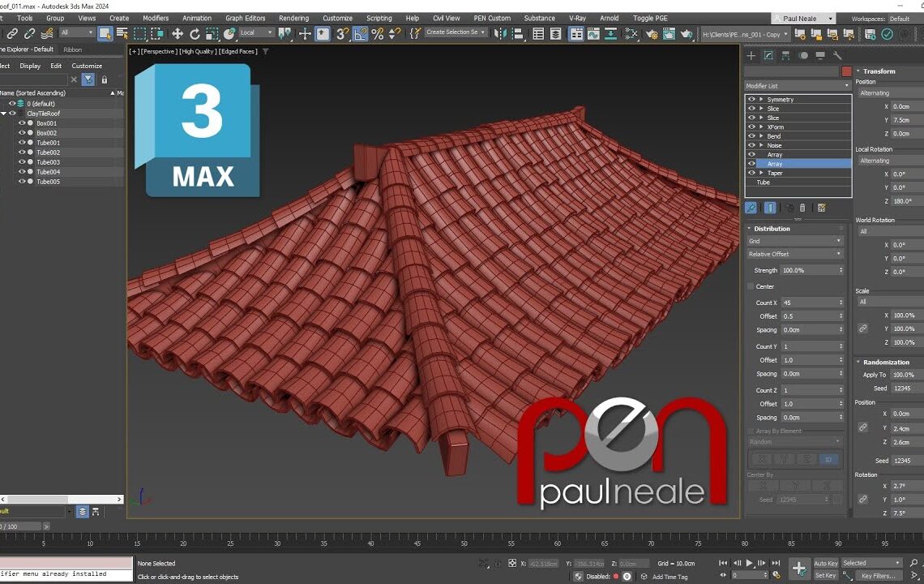The image size is (924, 584).
Task: Expand the Taper modifier in the stack
Action: [759, 172]
